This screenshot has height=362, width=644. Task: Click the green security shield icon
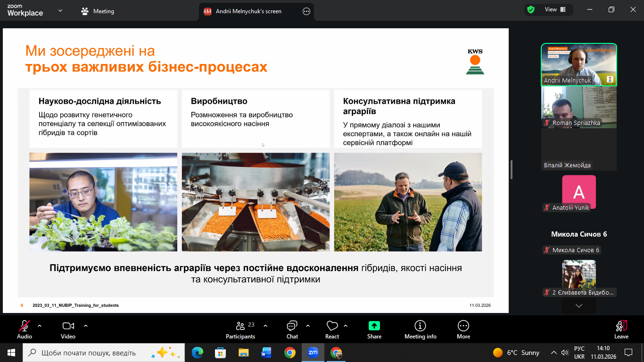point(531,9)
